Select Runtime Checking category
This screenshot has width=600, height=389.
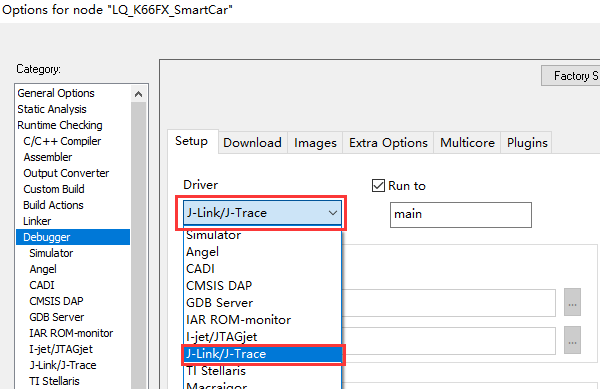click(60, 125)
